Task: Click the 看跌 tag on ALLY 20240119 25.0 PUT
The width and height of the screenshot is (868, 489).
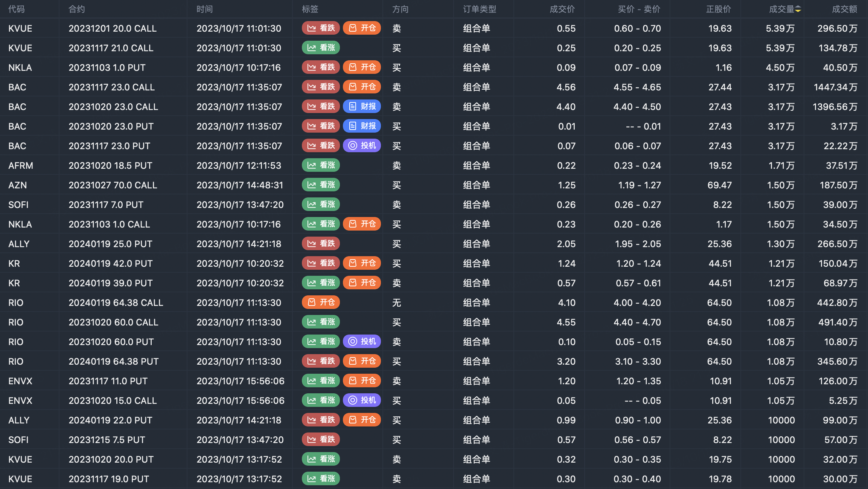Action: point(321,244)
